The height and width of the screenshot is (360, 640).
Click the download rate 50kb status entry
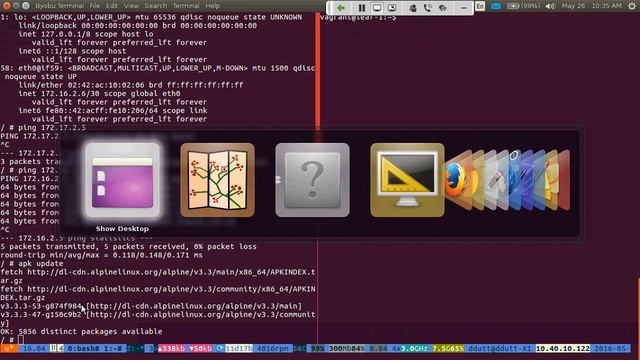tap(201, 349)
